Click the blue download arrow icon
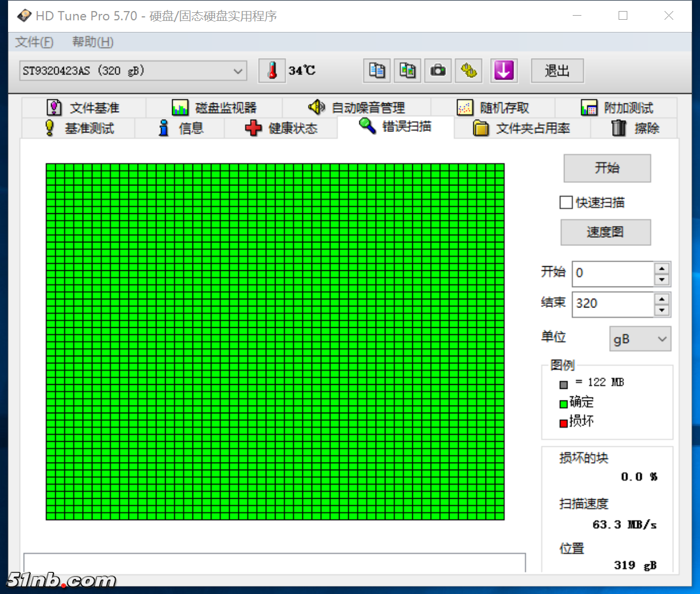Viewport: 700px width, 594px height. 503,70
